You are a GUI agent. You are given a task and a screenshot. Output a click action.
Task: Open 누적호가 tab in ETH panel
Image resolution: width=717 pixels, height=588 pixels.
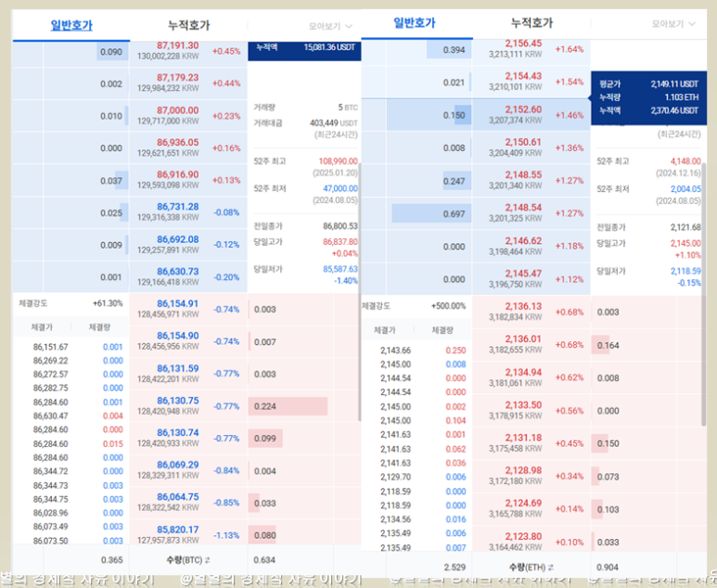point(531,23)
